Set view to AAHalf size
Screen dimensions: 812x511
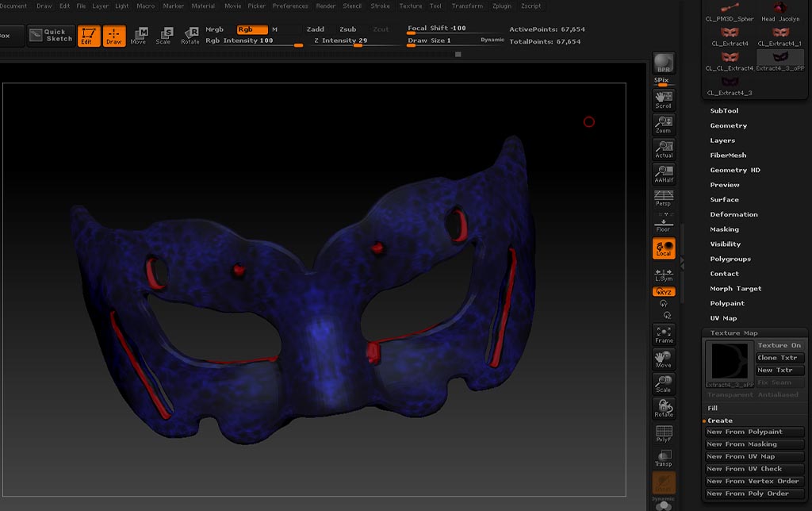(x=664, y=174)
